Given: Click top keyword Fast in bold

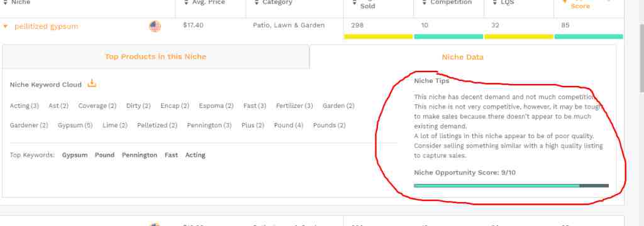Looking at the screenshot, I should tap(171, 155).
